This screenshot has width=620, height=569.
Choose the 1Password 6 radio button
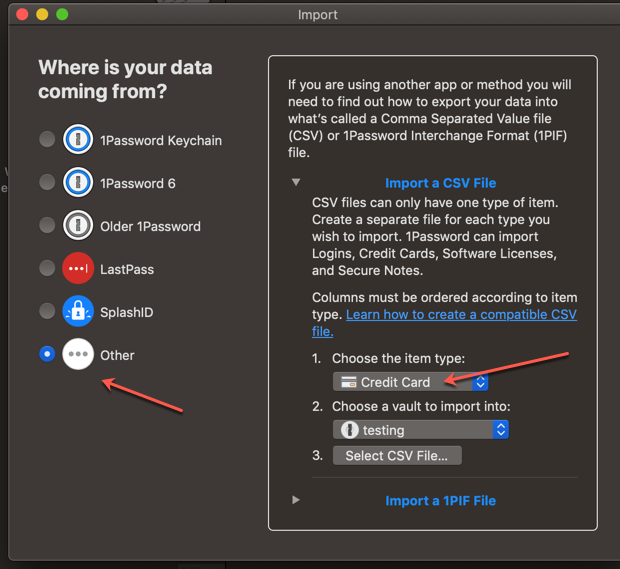47,182
